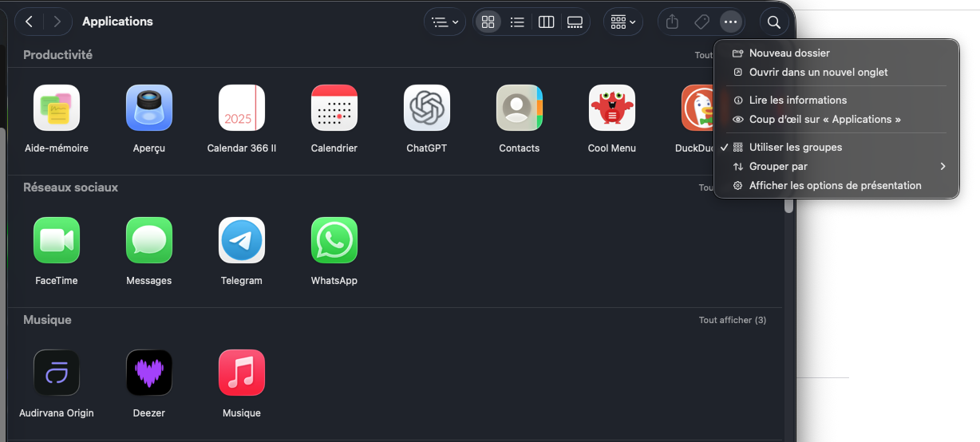Click the Applications window title
The height and width of the screenshot is (442, 980).
click(117, 22)
